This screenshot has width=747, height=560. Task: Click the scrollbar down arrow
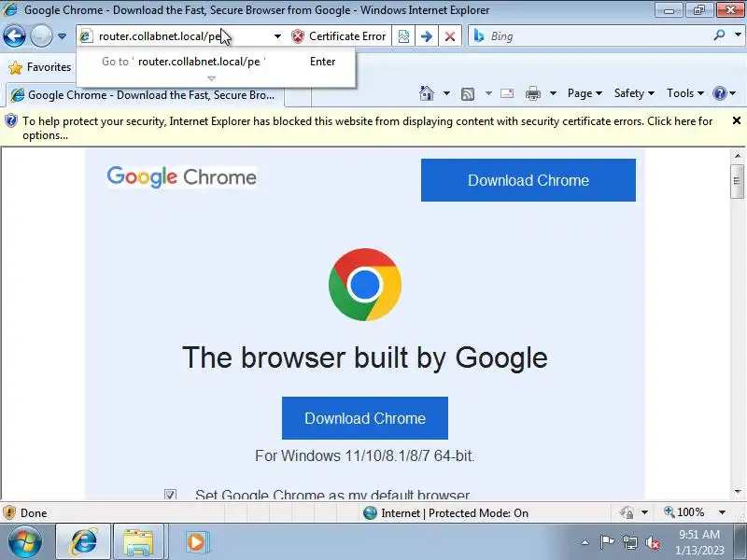click(738, 492)
